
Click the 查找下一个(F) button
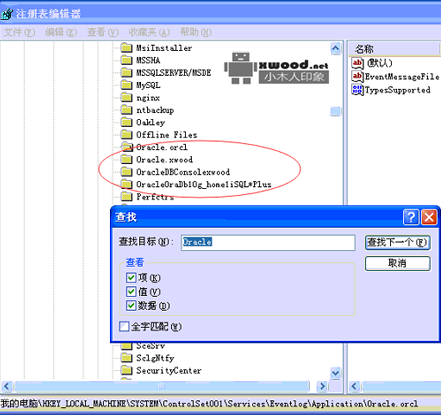click(398, 242)
